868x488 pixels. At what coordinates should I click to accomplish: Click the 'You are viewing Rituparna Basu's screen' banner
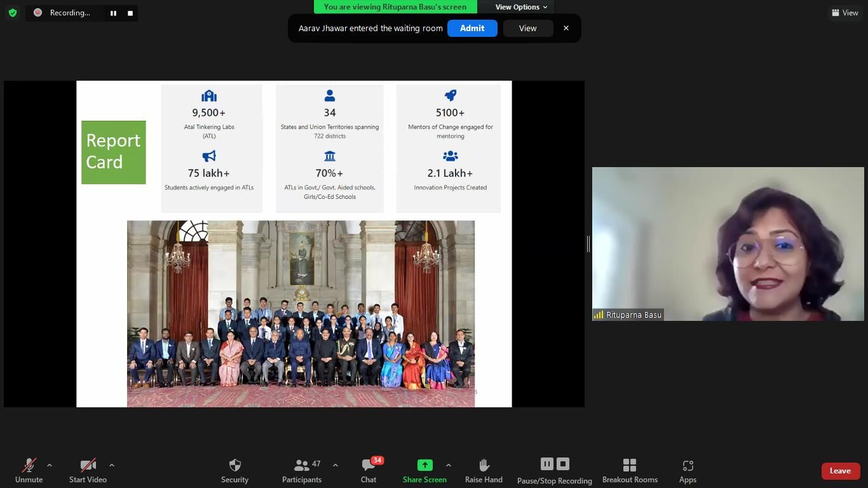395,7
